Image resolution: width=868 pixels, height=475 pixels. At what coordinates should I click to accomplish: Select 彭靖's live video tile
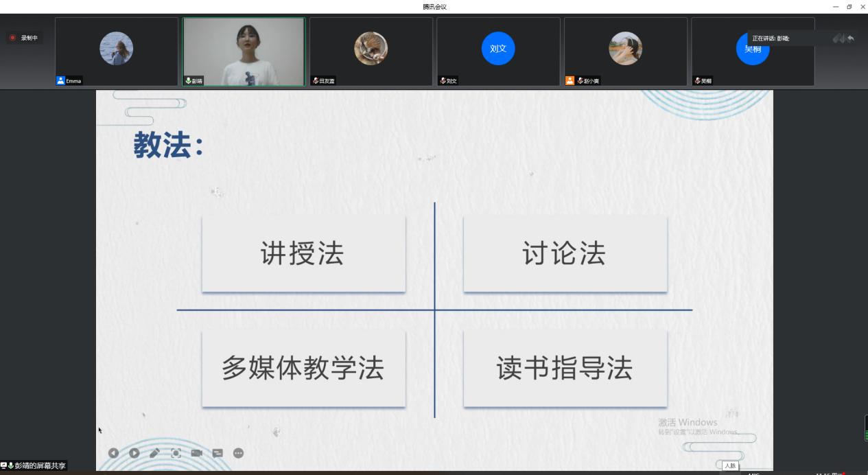(244, 48)
